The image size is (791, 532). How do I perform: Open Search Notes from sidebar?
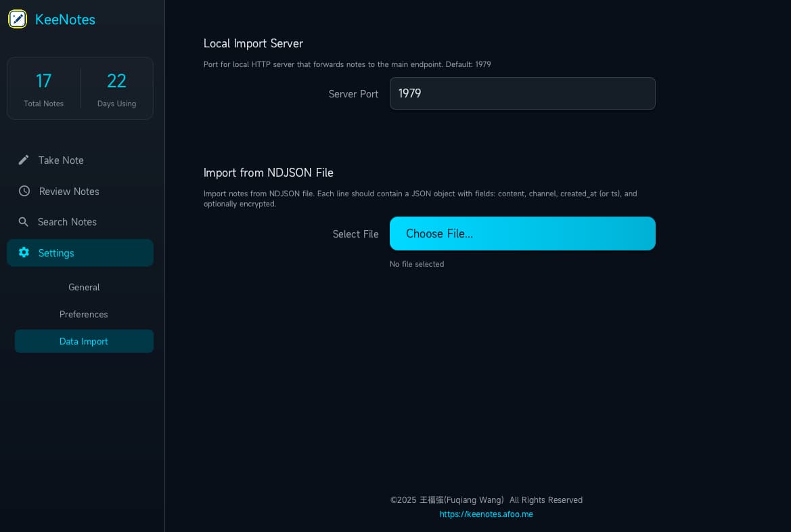click(x=67, y=222)
